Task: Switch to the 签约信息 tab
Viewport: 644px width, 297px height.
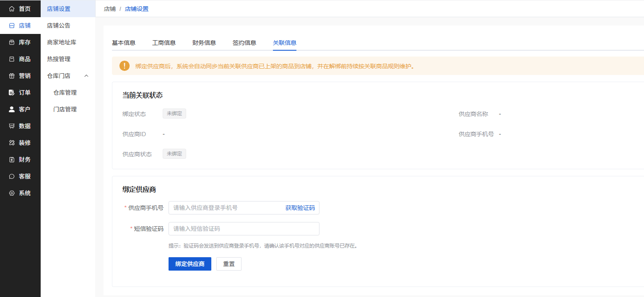Action: [244, 43]
